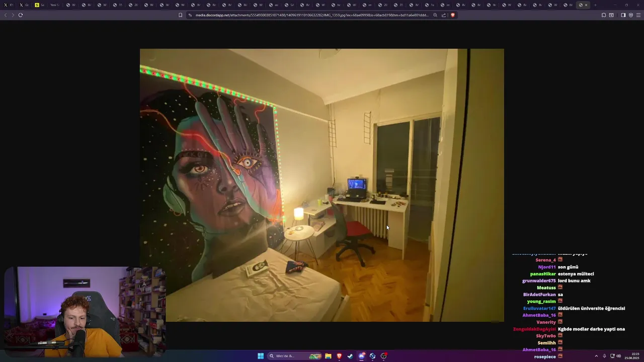This screenshot has width=644, height=362.
Task: Click chat message 'Kgbde modlar darbe yapti ona'
Action: (x=591, y=329)
